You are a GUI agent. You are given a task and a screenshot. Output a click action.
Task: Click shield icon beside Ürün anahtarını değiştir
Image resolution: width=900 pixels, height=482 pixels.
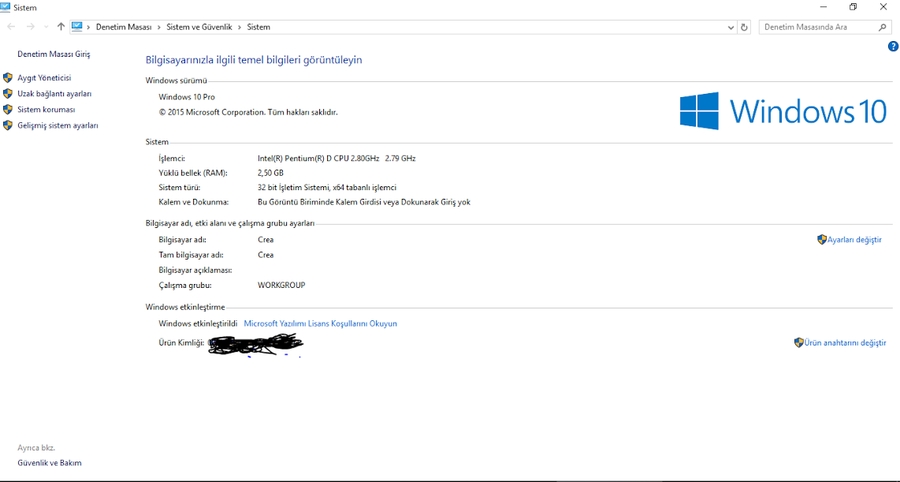[x=798, y=343]
